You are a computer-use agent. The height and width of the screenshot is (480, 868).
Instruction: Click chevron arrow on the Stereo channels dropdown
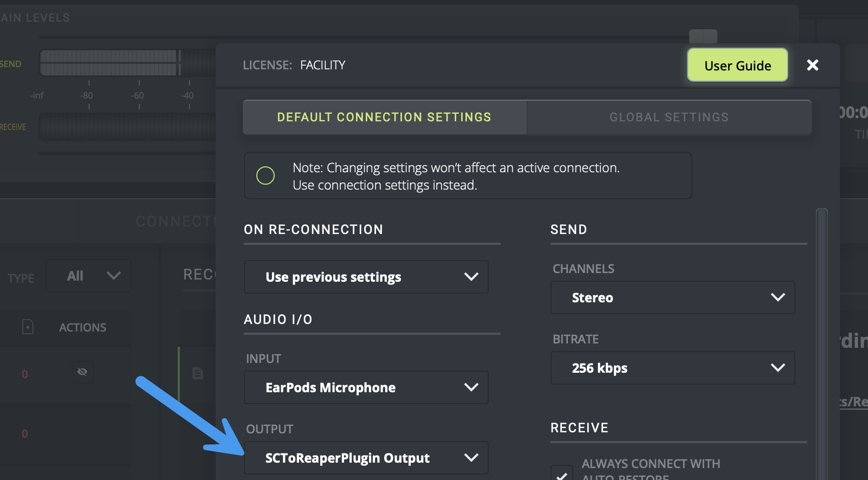[778, 297]
